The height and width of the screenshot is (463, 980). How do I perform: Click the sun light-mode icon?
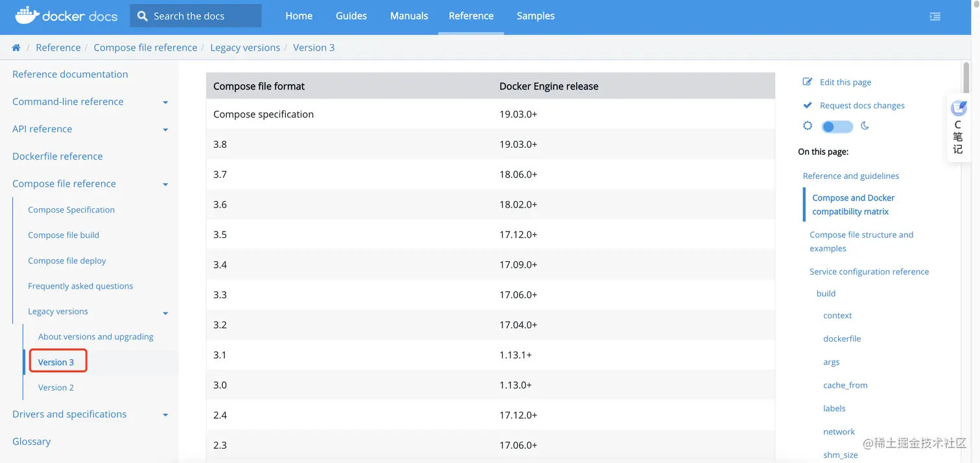point(808,126)
